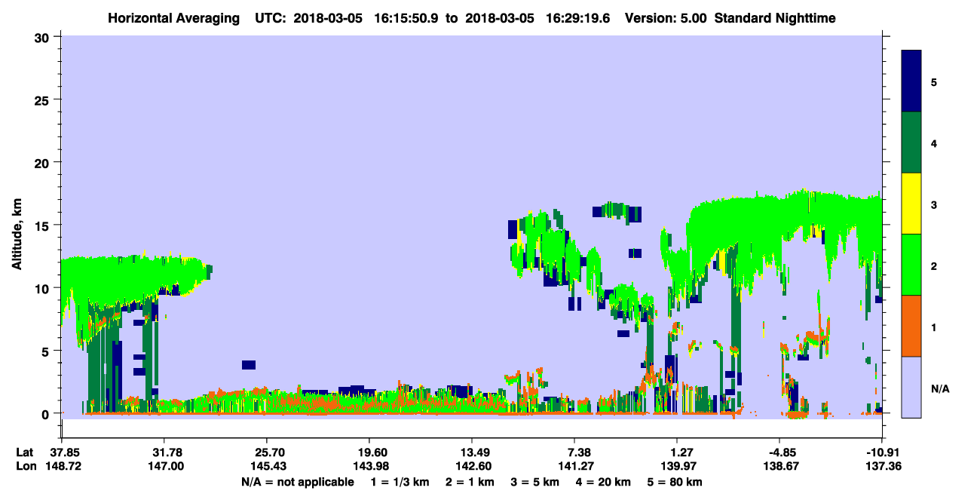The height and width of the screenshot is (503, 980).
Task: Click the orange level 1 legend color
Action: pos(911,326)
